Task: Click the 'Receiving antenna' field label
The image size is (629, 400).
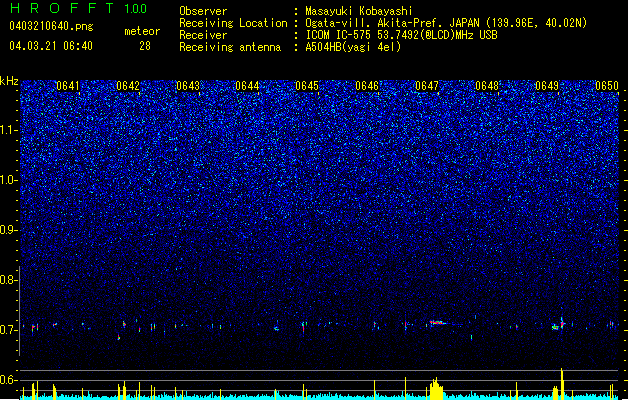Action: point(230,47)
